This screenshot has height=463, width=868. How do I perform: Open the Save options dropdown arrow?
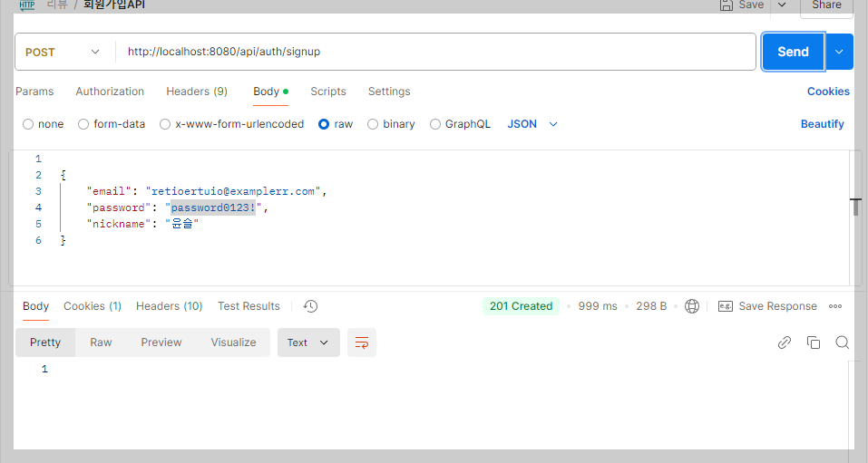coord(782,5)
